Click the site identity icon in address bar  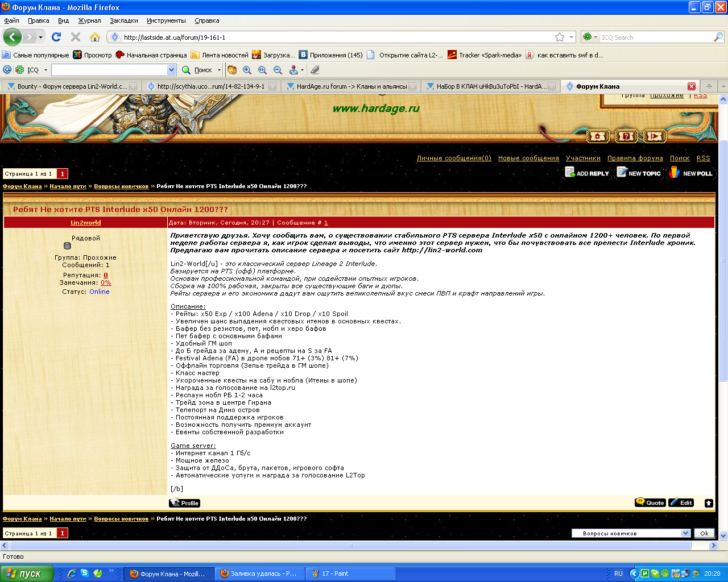click(115, 37)
